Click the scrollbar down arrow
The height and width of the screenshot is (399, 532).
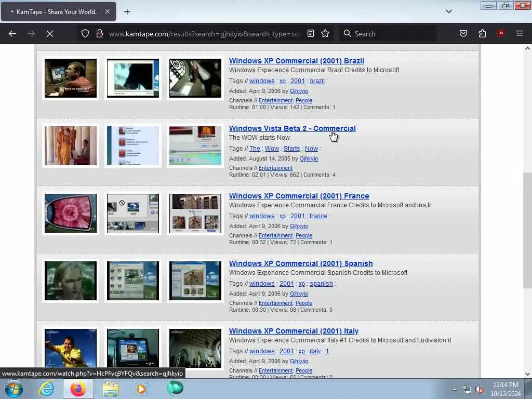(x=527, y=374)
